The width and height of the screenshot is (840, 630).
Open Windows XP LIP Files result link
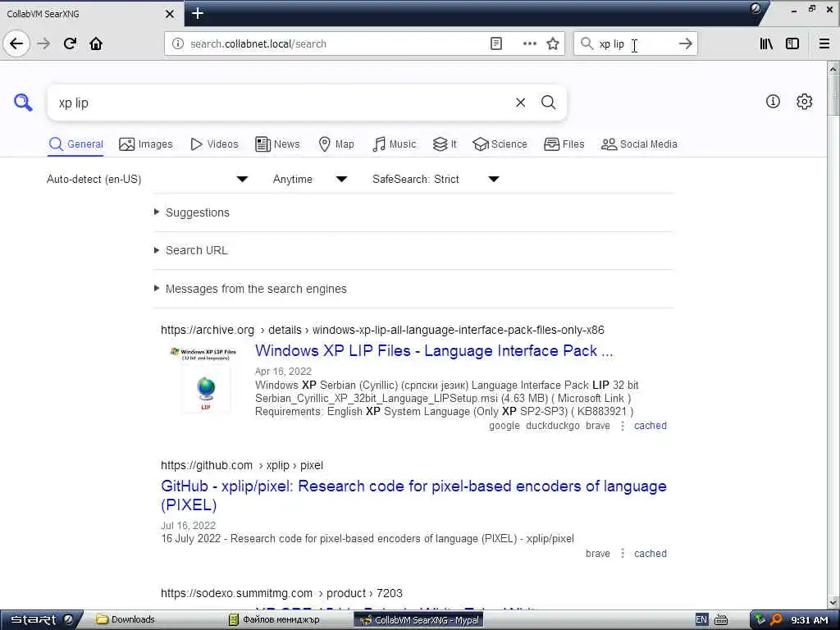click(x=434, y=351)
